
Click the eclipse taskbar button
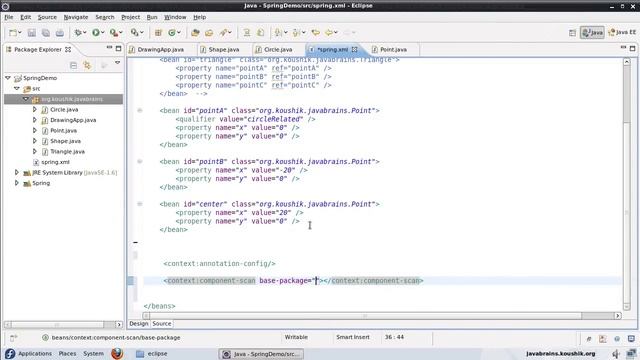[152, 353]
